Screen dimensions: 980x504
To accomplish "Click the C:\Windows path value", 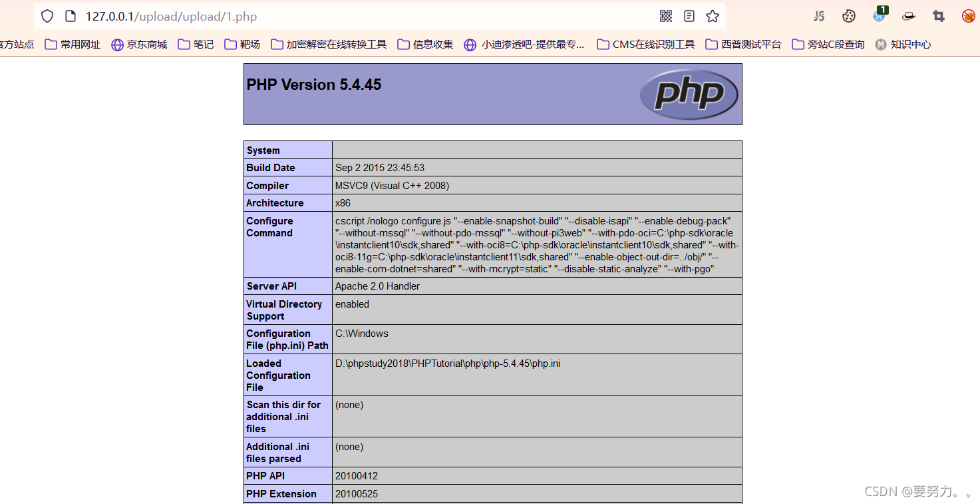I will pos(362,334).
